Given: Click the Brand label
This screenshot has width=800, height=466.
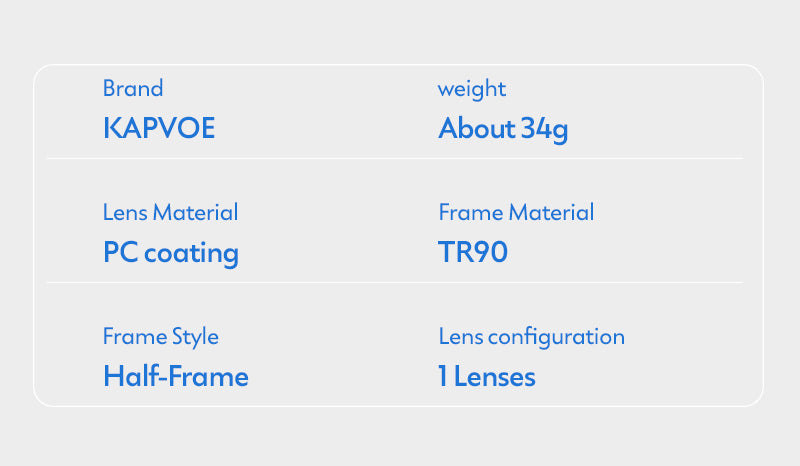Looking at the screenshot, I should click(132, 89).
